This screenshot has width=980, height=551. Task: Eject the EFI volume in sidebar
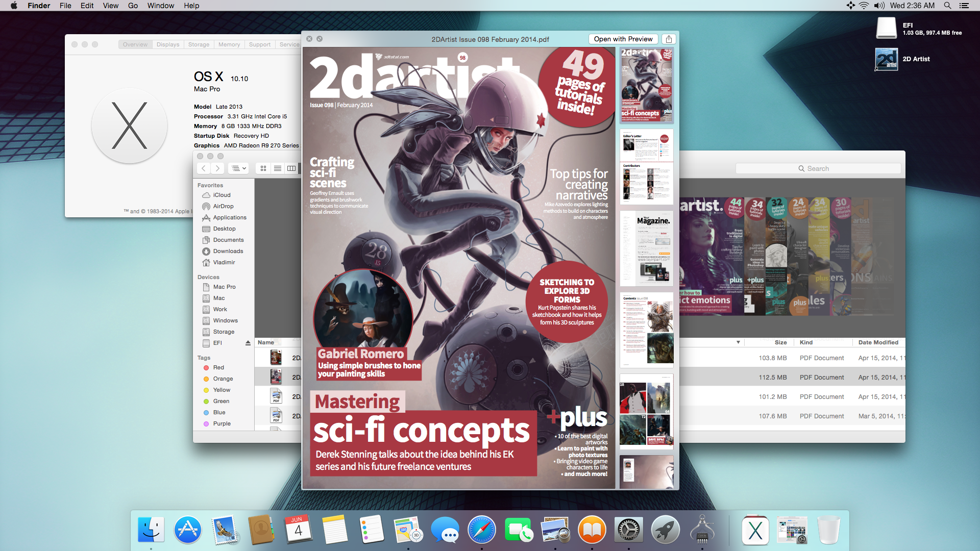[x=248, y=343]
